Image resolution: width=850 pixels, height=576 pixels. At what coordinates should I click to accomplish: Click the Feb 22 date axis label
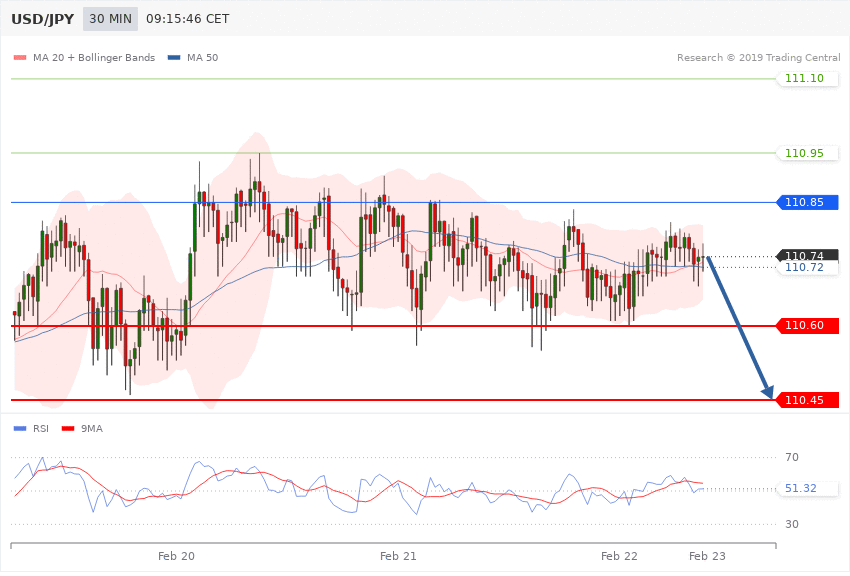click(x=619, y=556)
